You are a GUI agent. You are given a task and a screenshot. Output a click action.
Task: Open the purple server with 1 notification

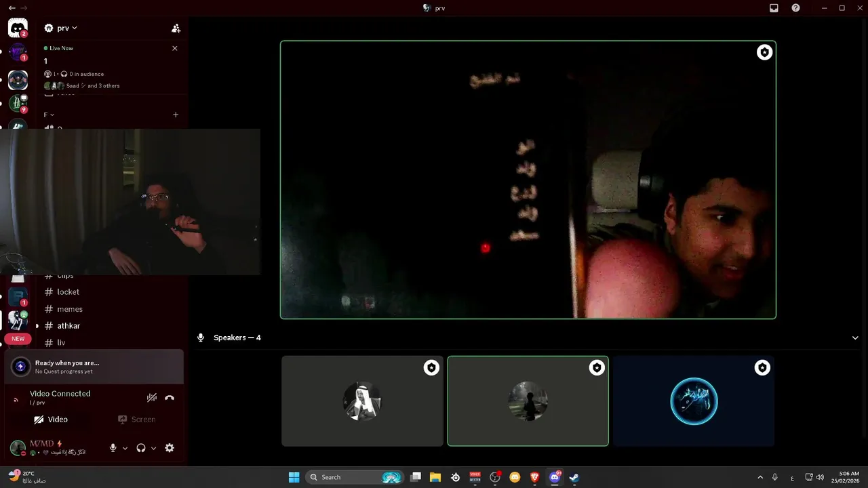point(18,52)
